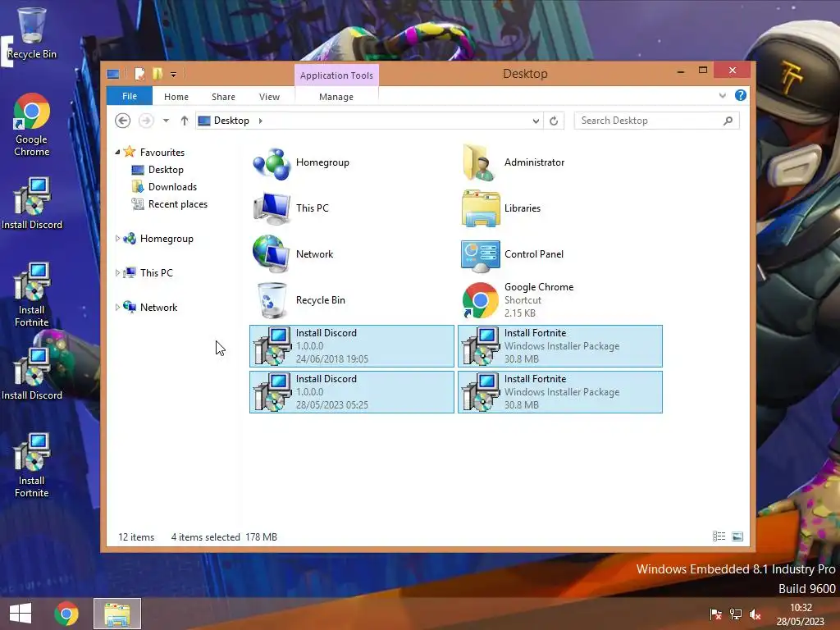This screenshot has width=840, height=630.
Task: Select Install Discord dated 28/05/2023
Action: pyautogui.click(x=352, y=392)
